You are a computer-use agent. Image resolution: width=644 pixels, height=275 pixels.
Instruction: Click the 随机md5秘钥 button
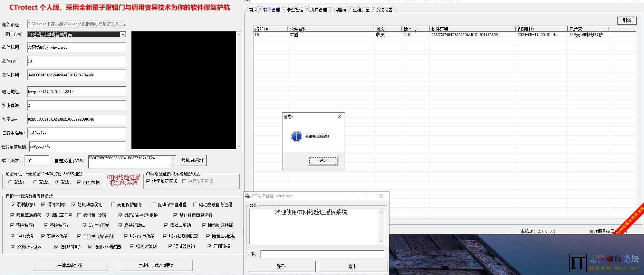[x=193, y=160]
